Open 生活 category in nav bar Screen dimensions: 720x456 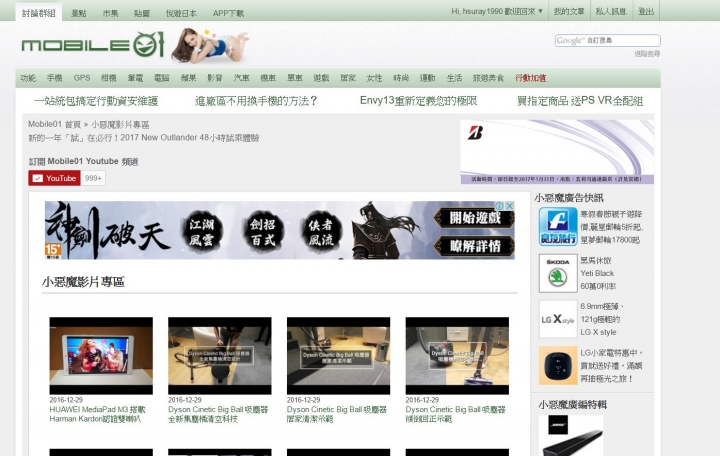point(455,78)
